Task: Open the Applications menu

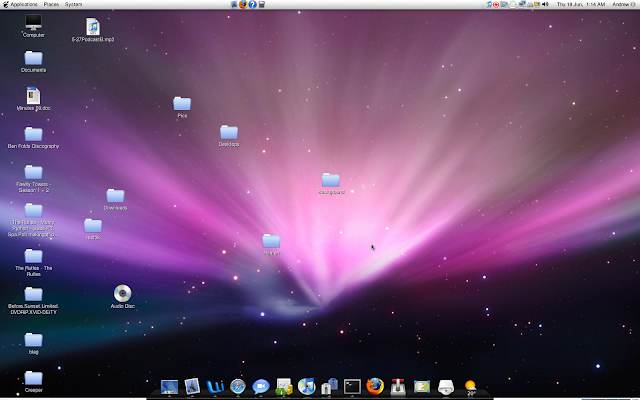Action: (x=24, y=4)
